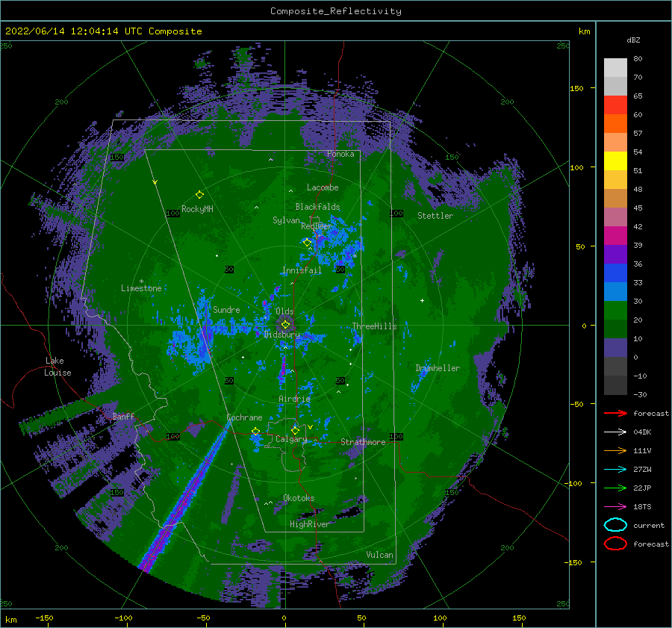Pick the magenta 39-42 dBZ swatch
672x628 pixels.
click(615, 236)
